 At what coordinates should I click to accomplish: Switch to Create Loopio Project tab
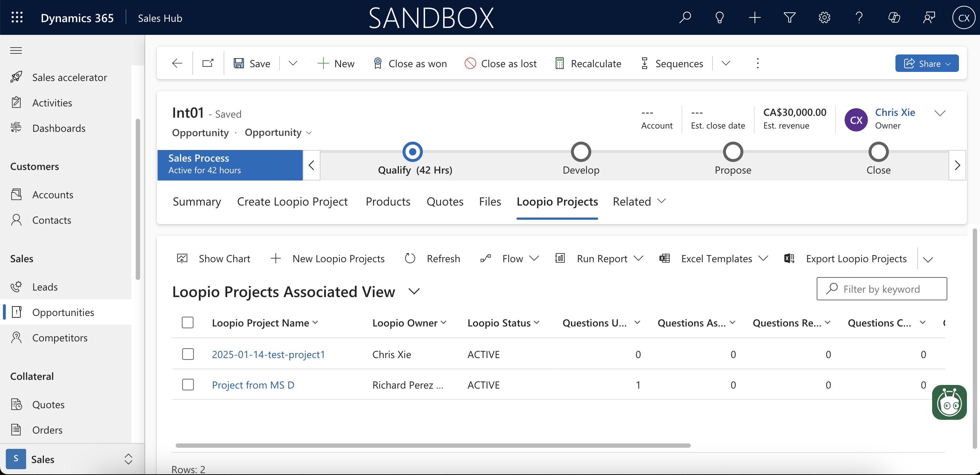(x=292, y=201)
